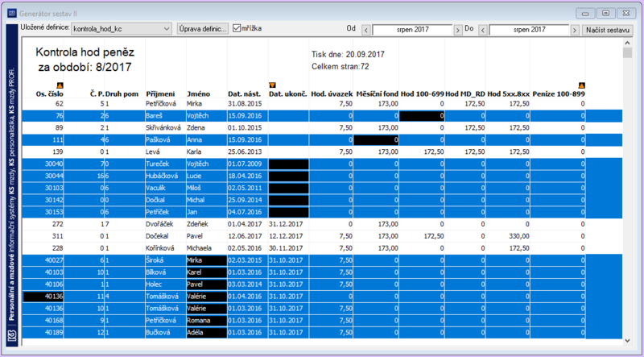The width and height of the screenshot is (644, 357).
Task: Open the Uložené definice dropdown
Action: point(122,29)
